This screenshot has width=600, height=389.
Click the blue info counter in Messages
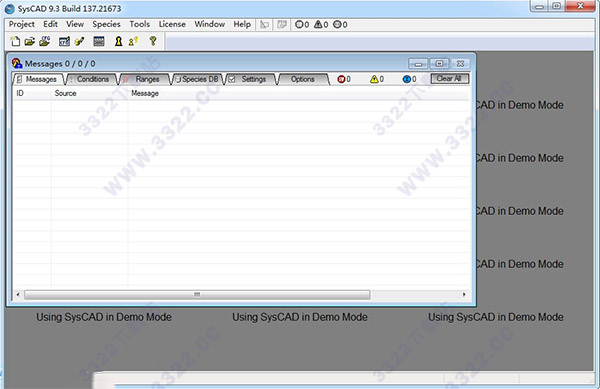(x=409, y=79)
